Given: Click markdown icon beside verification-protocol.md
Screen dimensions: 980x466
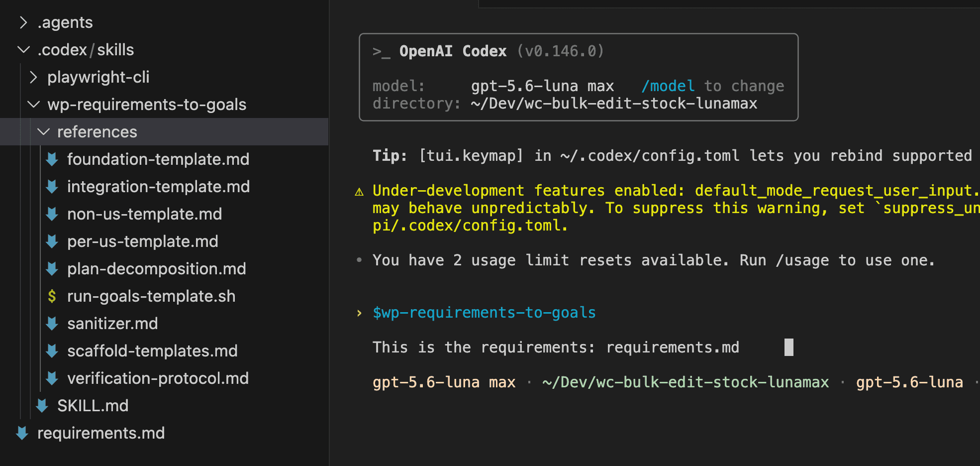Looking at the screenshot, I should 52,378.
